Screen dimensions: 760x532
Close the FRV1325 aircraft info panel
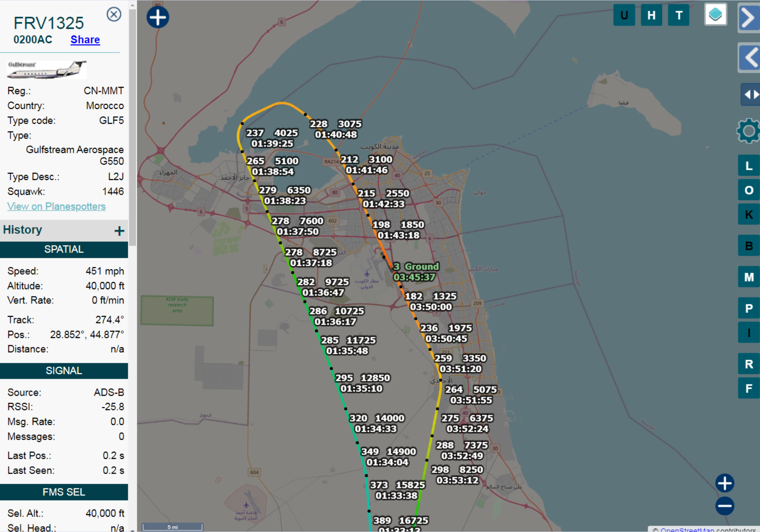coord(114,14)
